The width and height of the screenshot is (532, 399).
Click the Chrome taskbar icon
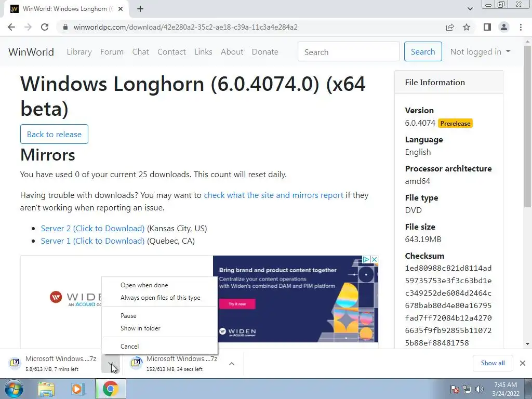click(x=110, y=389)
